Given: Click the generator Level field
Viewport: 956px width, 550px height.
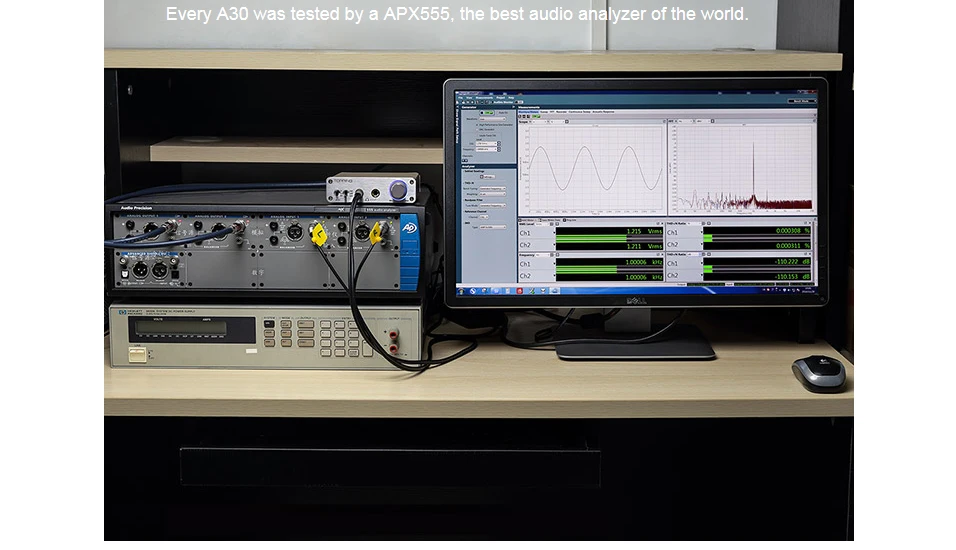Looking at the screenshot, I should (x=486, y=143).
